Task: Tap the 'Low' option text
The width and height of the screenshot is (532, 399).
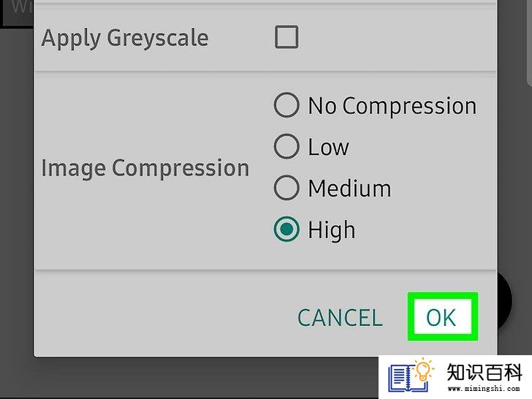Action: (328, 148)
